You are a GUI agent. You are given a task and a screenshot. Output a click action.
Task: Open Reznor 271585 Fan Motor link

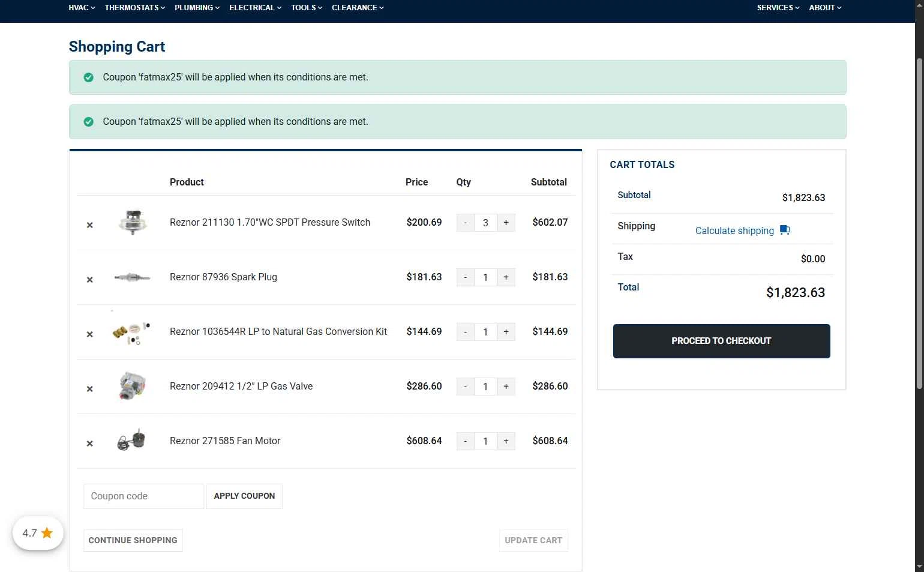tap(225, 441)
